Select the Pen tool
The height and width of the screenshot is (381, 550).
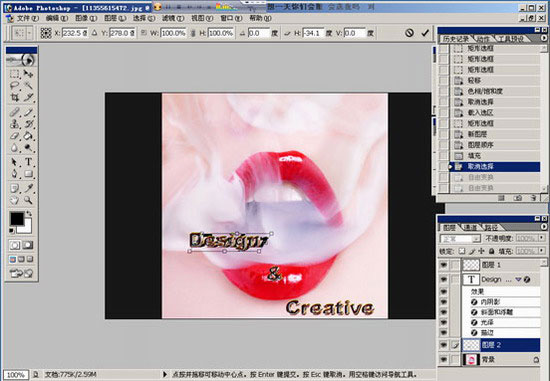pos(14,174)
